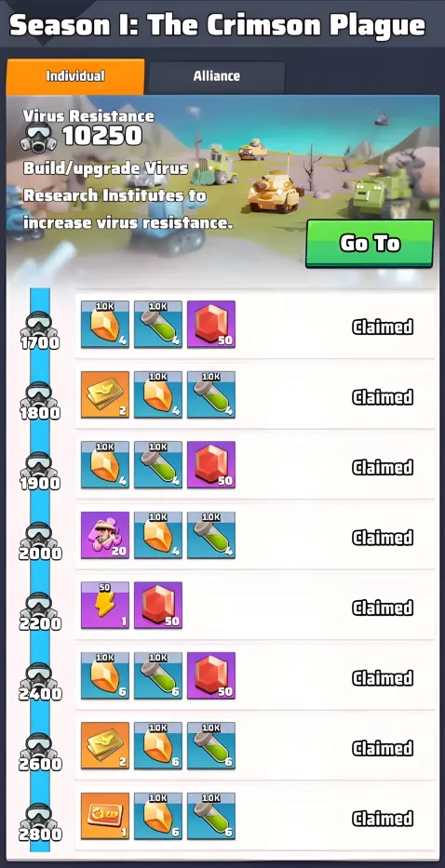Tap the green vial reward in 1900 row
The image size is (445, 868).
pos(158,465)
